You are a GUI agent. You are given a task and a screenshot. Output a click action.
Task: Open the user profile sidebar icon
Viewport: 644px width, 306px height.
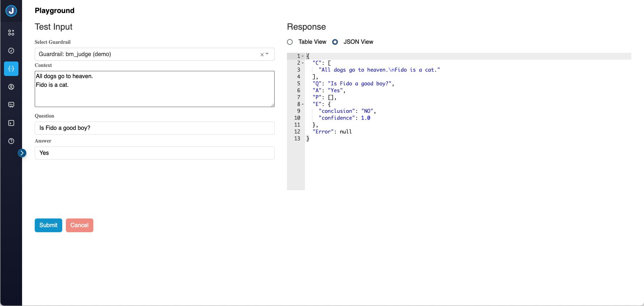(11, 87)
